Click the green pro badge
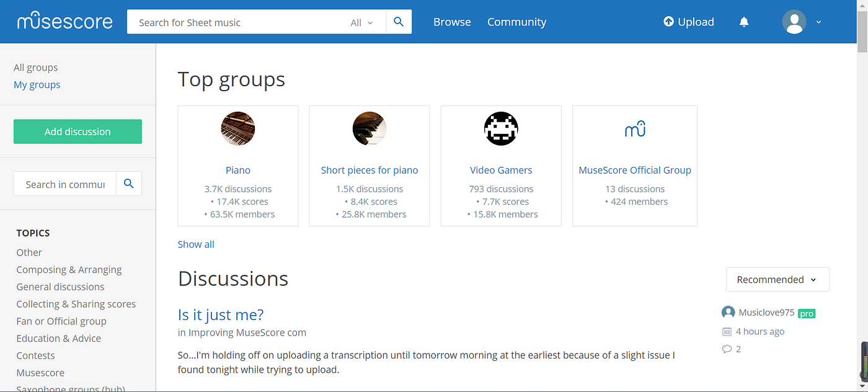 (x=807, y=314)
